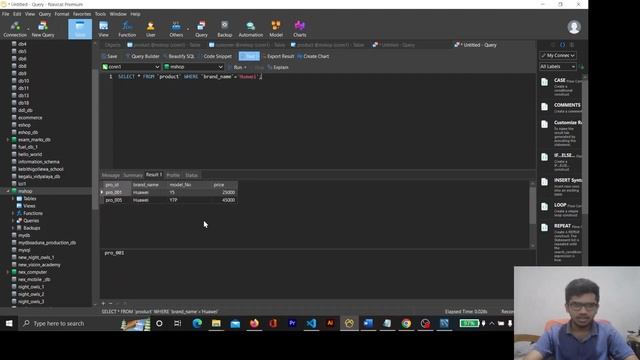Select the information_schema database
640x360 pixels.
[38, 162]
